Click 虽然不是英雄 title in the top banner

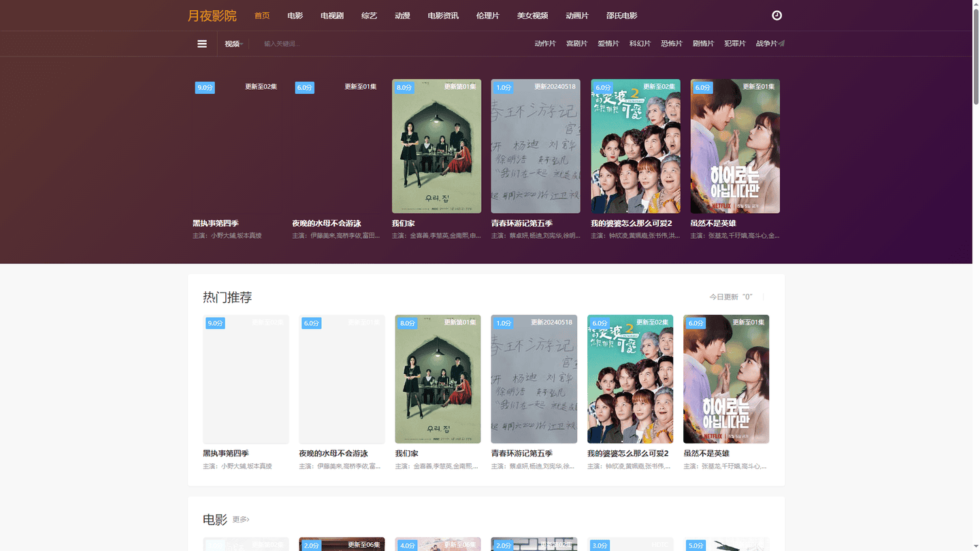pos(713,223)
